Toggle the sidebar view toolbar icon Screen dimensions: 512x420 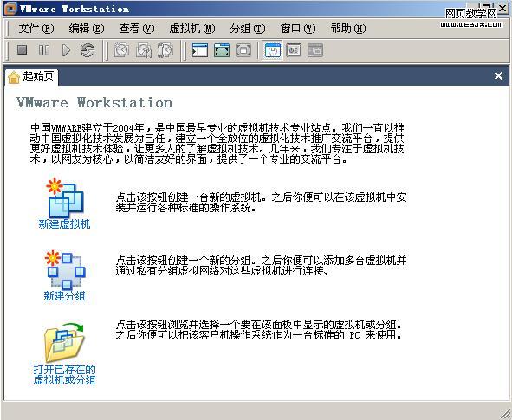pos(200,50)
